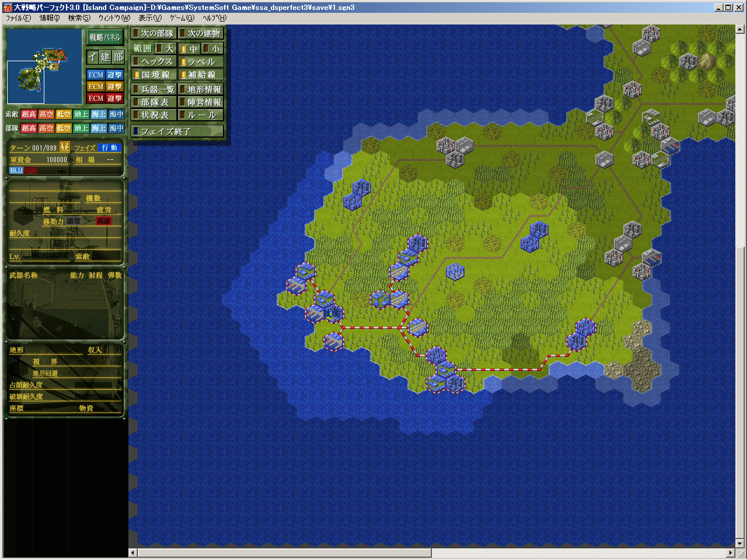Open the 陣営情報 faction info
The height and width of the screenshot is (560, 747).
(201, 102)
